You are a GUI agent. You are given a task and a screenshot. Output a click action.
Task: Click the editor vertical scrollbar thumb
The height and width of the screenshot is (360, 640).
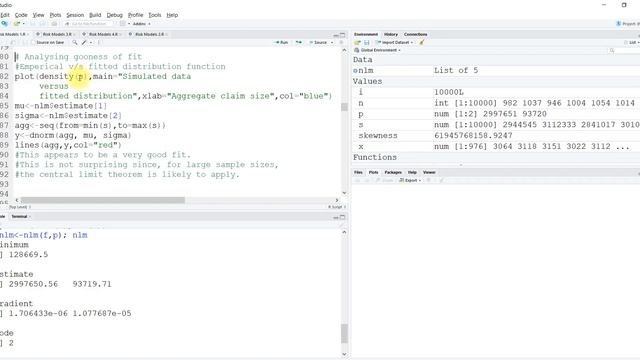[344, 107]
